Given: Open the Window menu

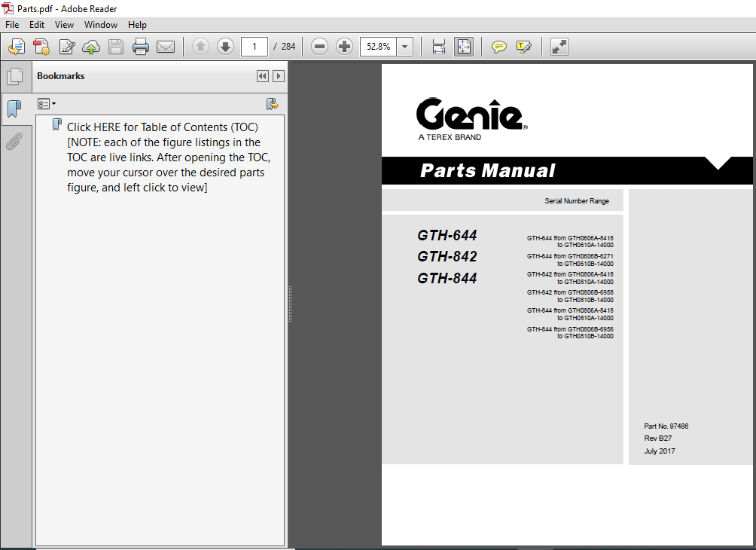Looking at the screenshot, I should tap(101, 25).
